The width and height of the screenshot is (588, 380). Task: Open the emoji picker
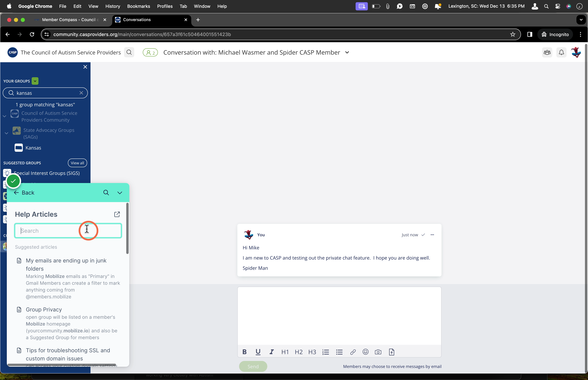click(x=365, y=352)
